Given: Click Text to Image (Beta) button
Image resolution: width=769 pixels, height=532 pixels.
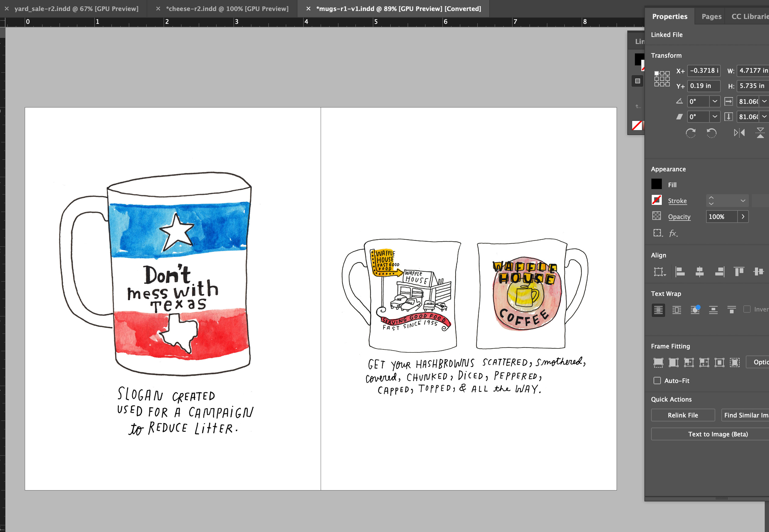Looking at the screenshot, I should coord(718,434).
